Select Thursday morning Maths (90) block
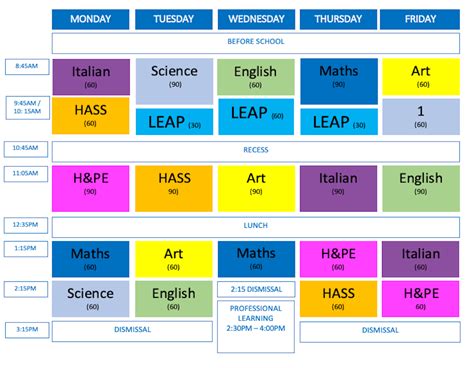The height and width of the screenshot is (368, 474). click(x=339, y=81)
